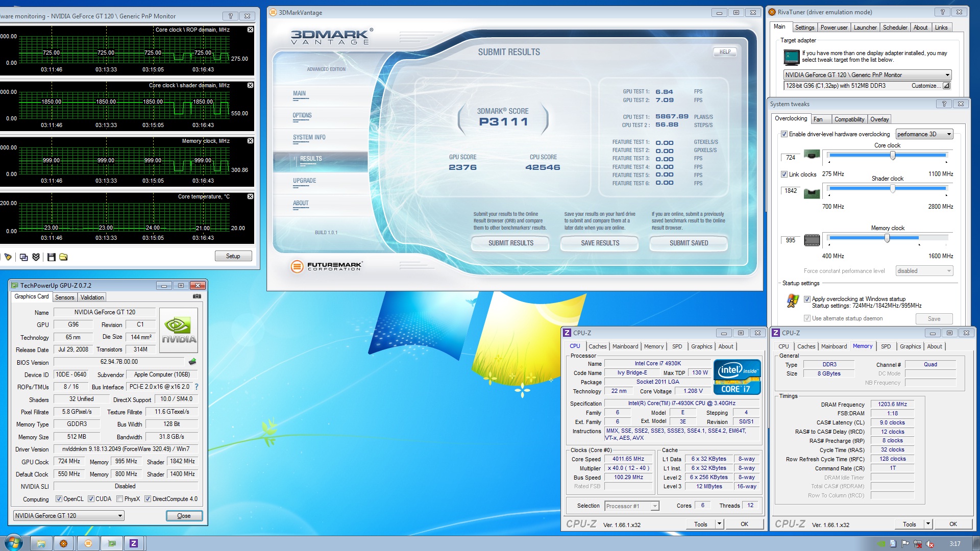This screenshot has width=980, height=551.
Task: Click the muted volume tray icon
Action: coord(930,544)
